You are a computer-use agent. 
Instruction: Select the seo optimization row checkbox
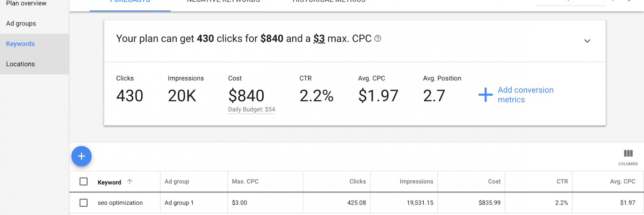tap(83, 203)
